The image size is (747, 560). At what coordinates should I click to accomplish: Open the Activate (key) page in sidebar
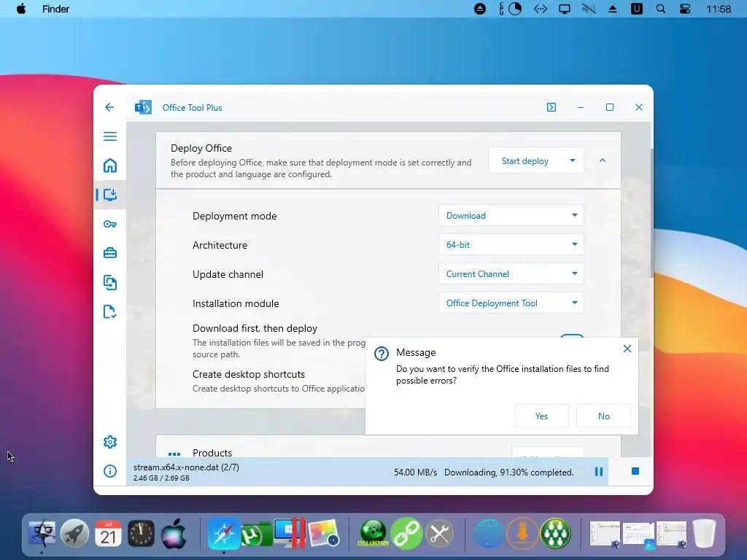[x=110, y=224]
